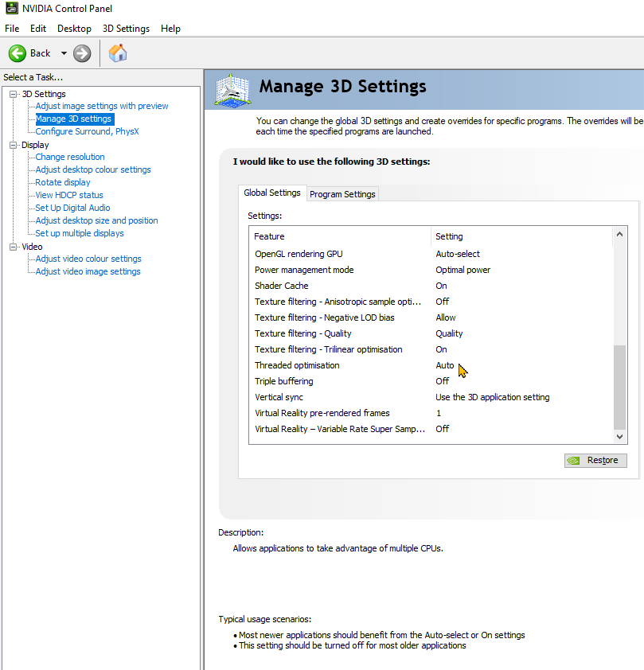Click the Display tree label
Viewport: 644px width, 670px height.
tap(35, 146)
